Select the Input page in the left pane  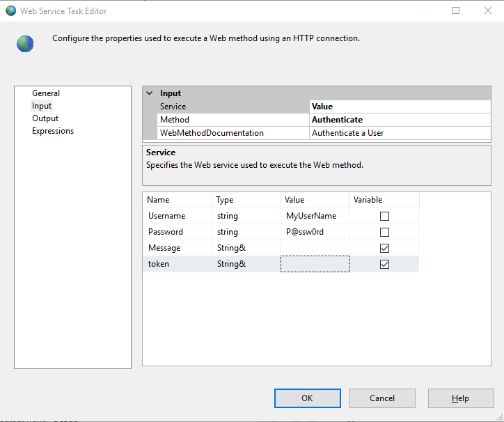42,106
